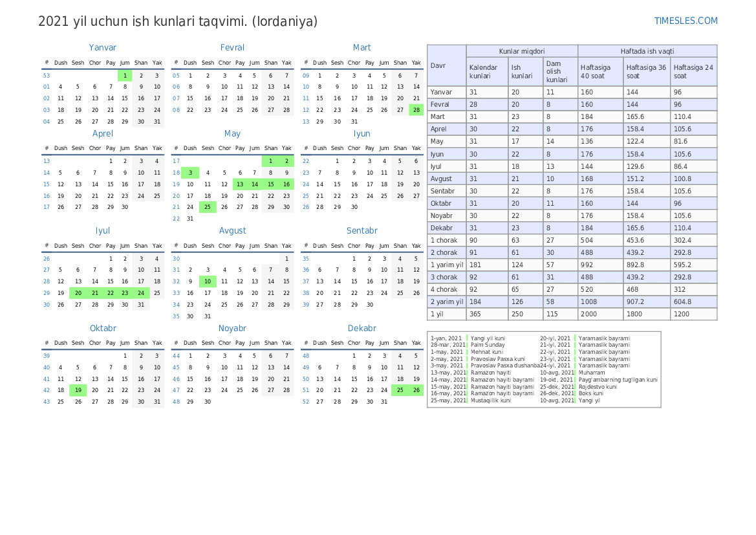Click highlighted day 20 in the Iyul calendar

click(x=78, y=293)
